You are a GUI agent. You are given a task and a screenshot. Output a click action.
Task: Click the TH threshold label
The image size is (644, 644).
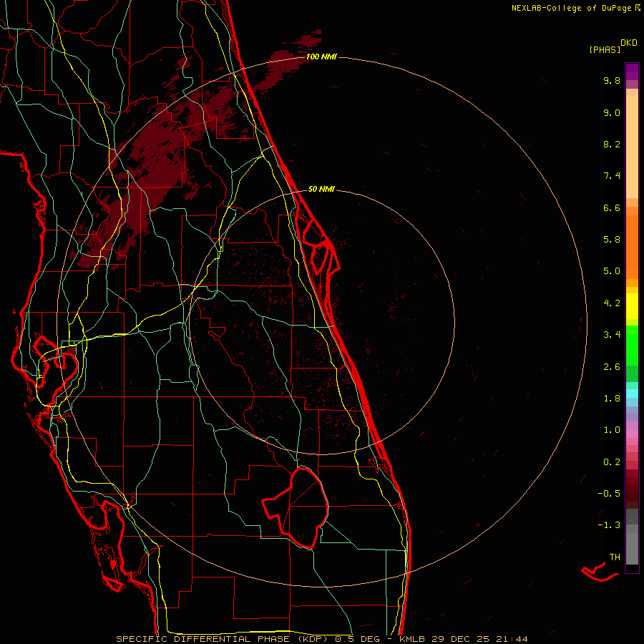(x=615, y=557)
